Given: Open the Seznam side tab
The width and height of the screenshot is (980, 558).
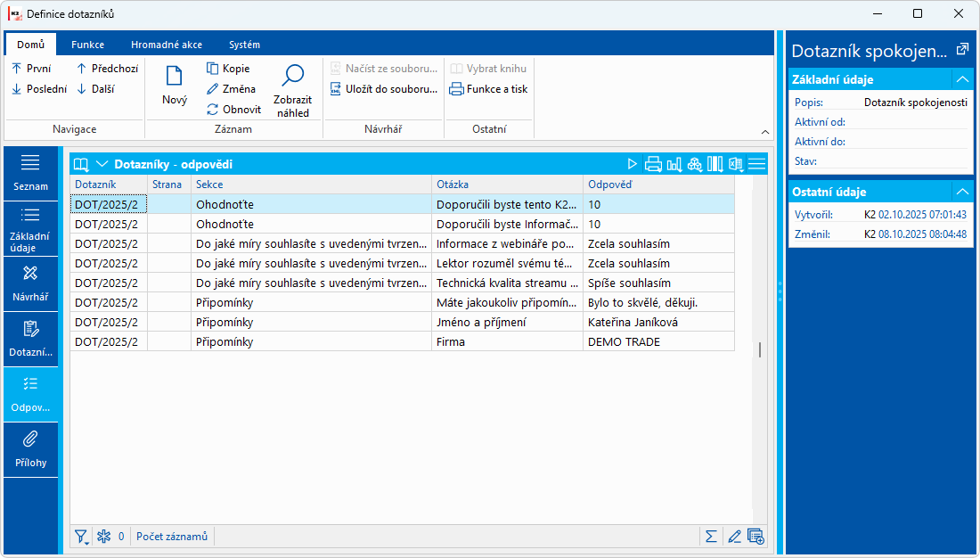Looking at the screenshot, I should click(30, 173).
